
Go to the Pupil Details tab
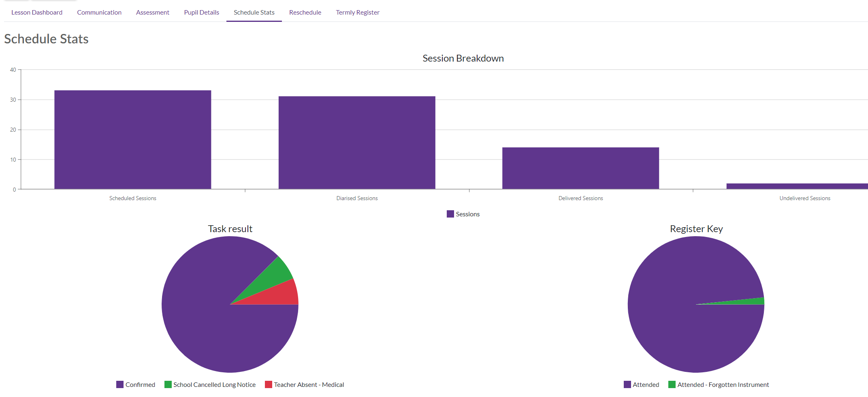pyautogui.click(x=201, y=13)
